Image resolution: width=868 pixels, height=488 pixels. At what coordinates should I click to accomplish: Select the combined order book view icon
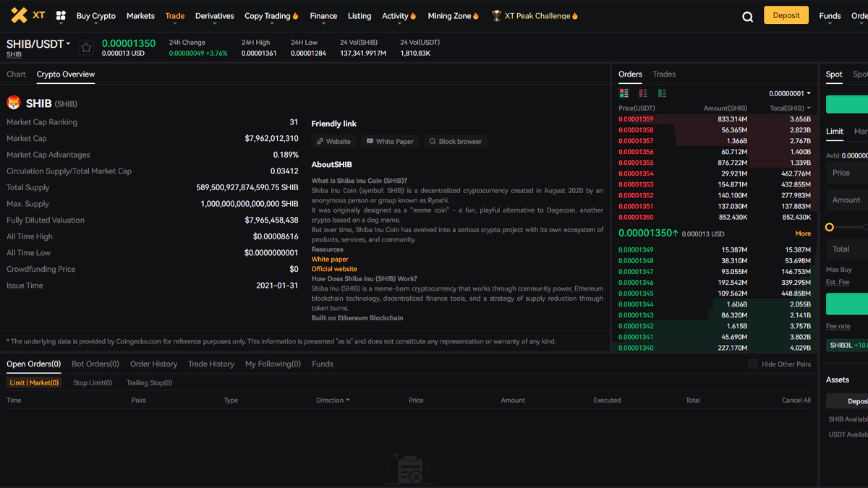[624, 93]
